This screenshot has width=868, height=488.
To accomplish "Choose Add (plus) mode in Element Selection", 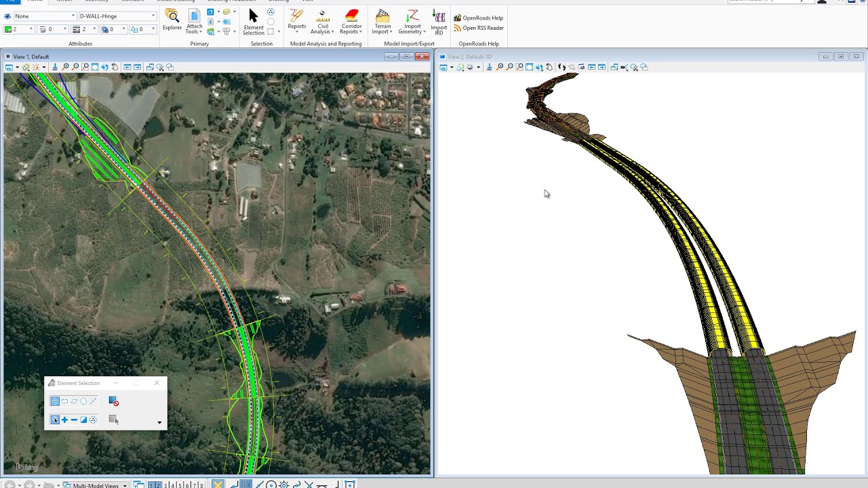I will (64, 420).
